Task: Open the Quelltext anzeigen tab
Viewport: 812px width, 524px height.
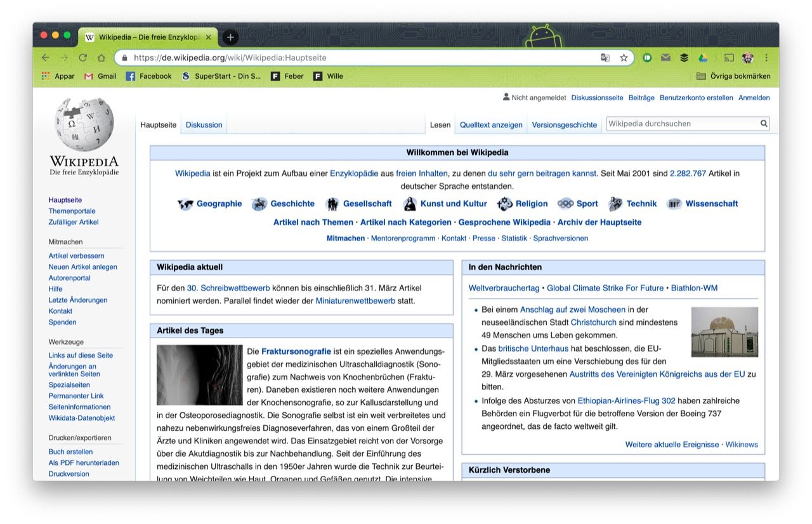Action: pyautogui.click(x=491, y=125)
